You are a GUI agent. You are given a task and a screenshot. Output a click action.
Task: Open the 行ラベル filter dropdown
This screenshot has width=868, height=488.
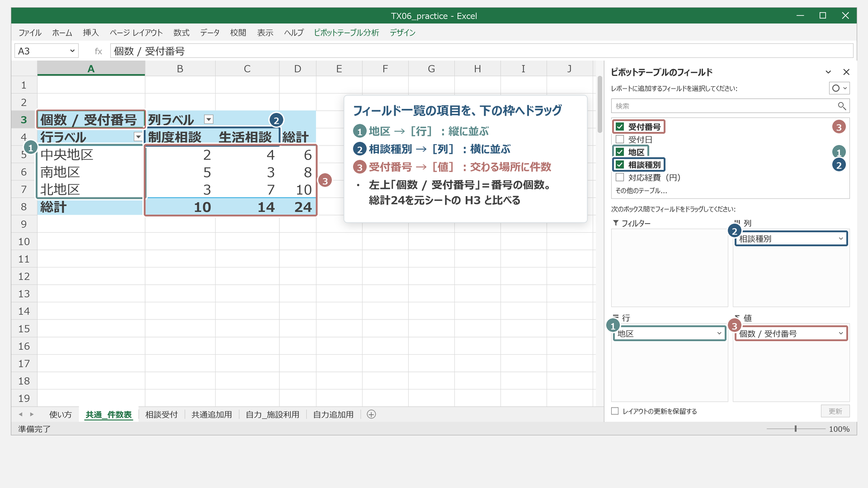(138, 137)
